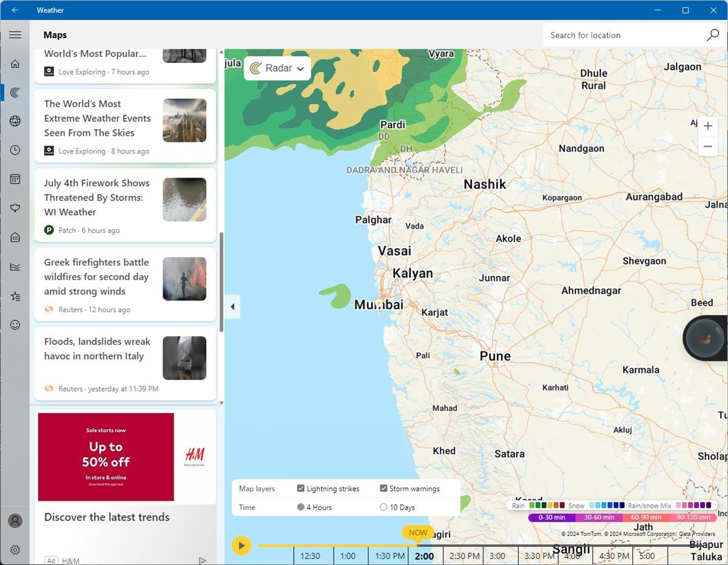Open historical weather chart icon
Viewport: 728px width, 565px height.
[15, 267]
